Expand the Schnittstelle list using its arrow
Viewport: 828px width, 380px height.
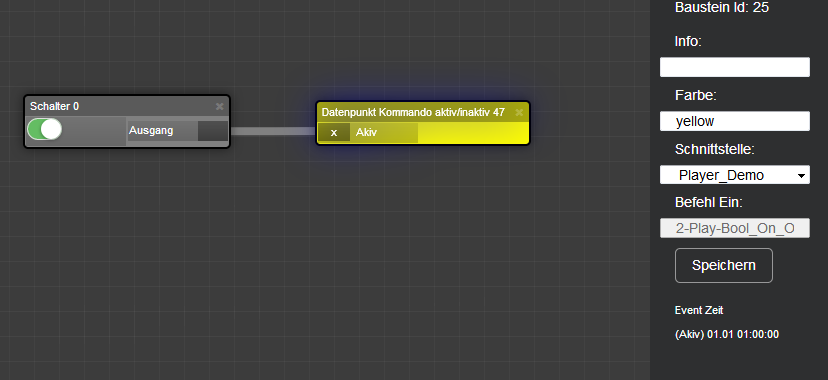[802, 175]
